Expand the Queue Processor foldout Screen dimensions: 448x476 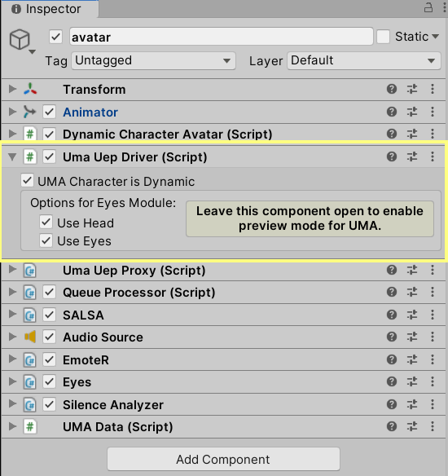pyautogui.click(x=12, y=292)
